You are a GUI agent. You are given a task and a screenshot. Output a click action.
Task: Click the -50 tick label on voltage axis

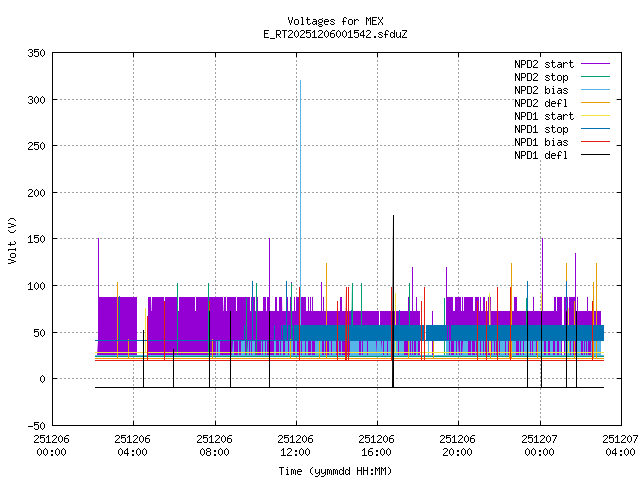(34, 425)
